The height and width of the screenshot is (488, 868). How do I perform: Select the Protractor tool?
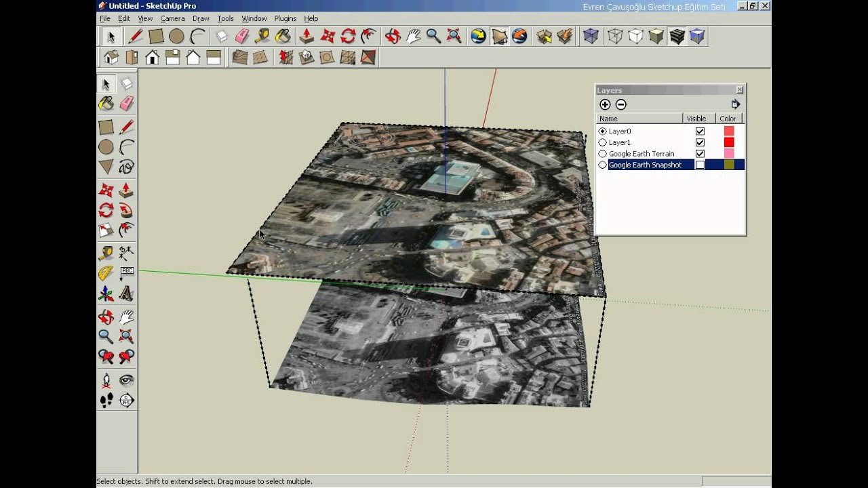coord(106,274)
